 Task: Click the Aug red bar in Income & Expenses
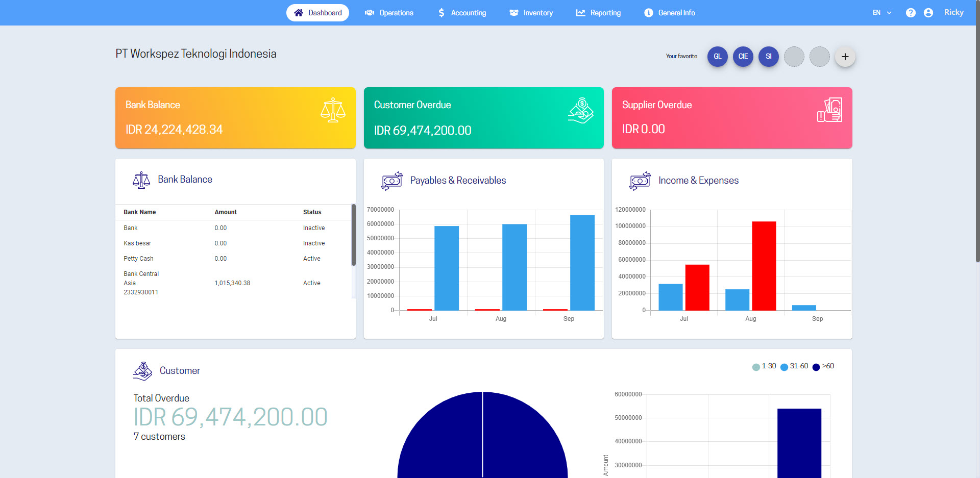[764, 266]
